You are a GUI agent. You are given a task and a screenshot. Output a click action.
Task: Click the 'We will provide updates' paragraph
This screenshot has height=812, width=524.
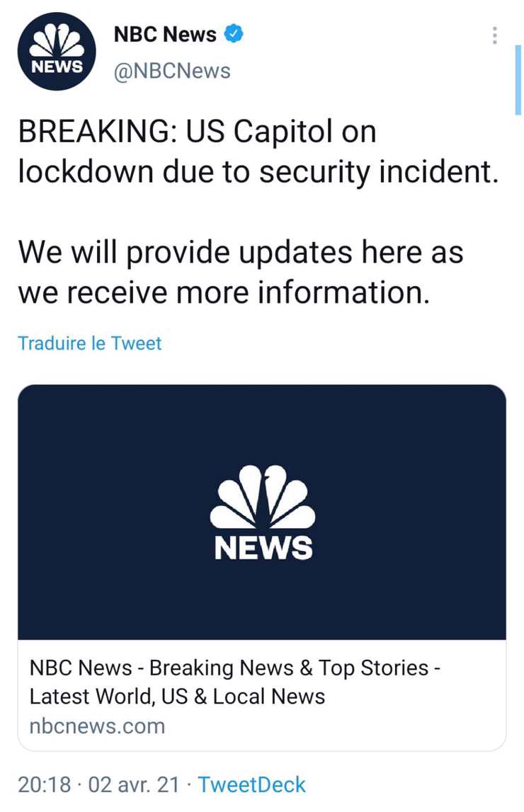pyautogui.click(x=241, y=273)
